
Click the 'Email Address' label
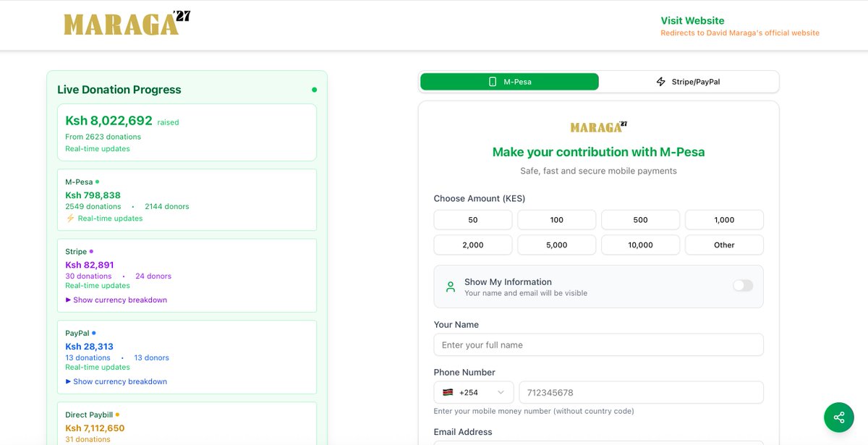click(463, 432)
